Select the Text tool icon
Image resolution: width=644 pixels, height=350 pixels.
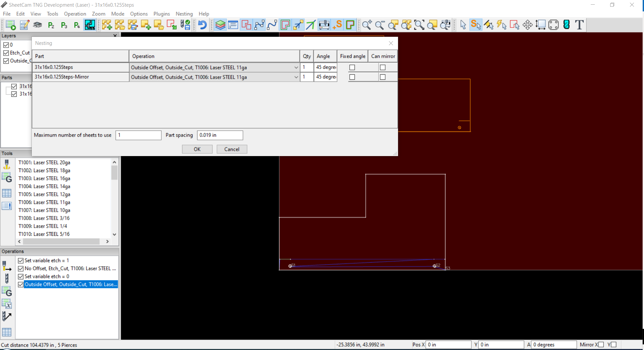[579, 25]
